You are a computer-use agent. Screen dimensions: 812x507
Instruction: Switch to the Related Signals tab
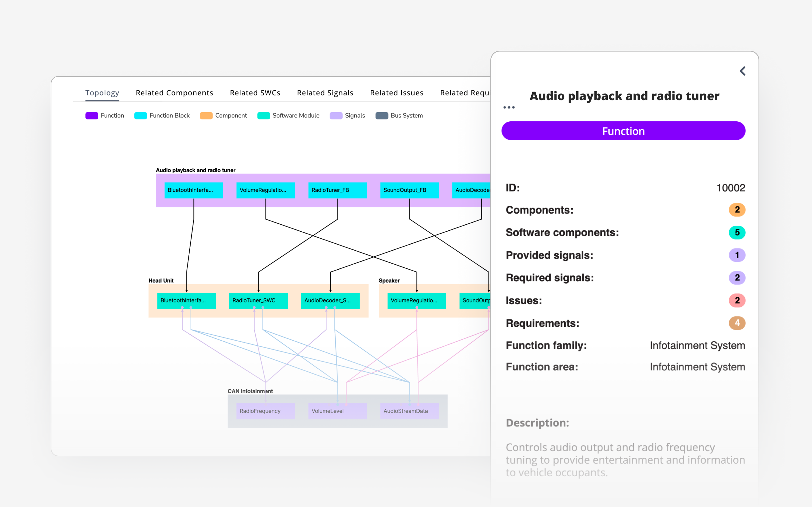324,93
